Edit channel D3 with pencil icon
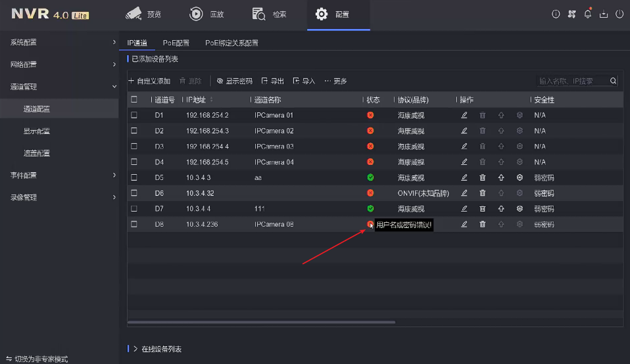Image resolution: width=630 pixels, height=364 pixels. pyautogui.click(x=464, y=147)
